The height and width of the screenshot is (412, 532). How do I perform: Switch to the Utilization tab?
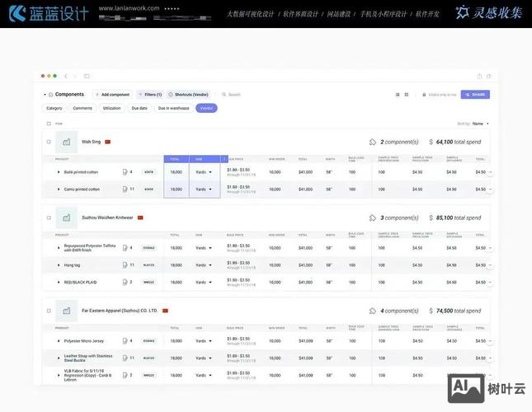point(111,108)
